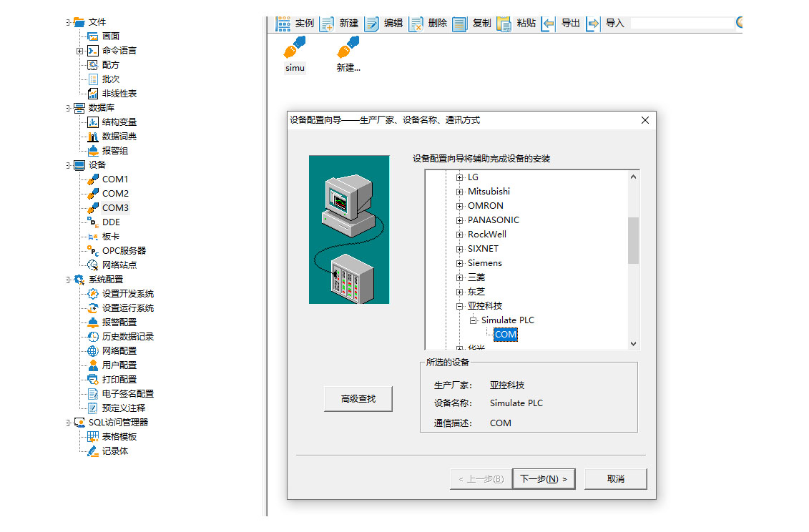
Task: Select COM2 in device tree
Action: click(114, 194)
